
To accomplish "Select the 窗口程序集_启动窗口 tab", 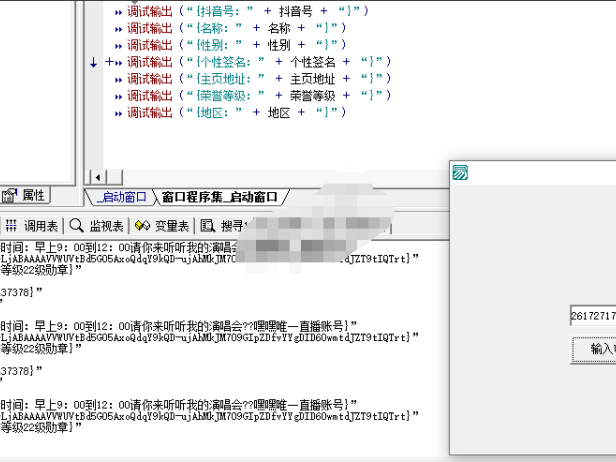I will point(220,197).
